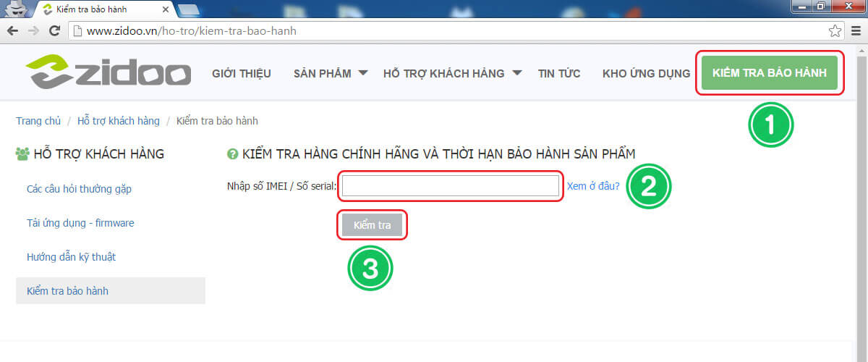The image size is (868, 362).
Task: Expand the HỖ TRỢ KHÁCH HÀNG dropdown
Action: 453,73
